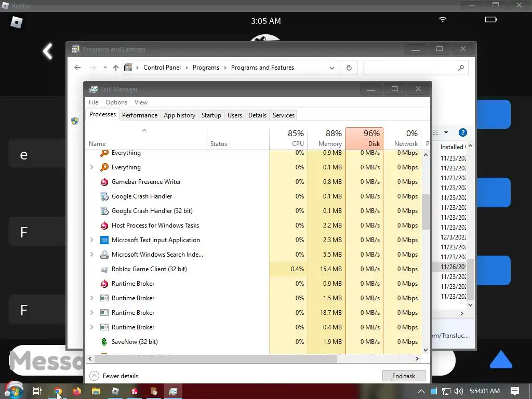Switch to the Users tab
Screen dimensions: 532x399
[235, 115]
